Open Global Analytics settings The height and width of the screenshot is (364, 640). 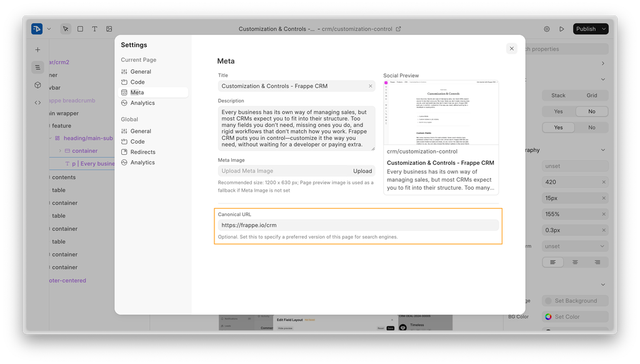click(x=153, y=162)
